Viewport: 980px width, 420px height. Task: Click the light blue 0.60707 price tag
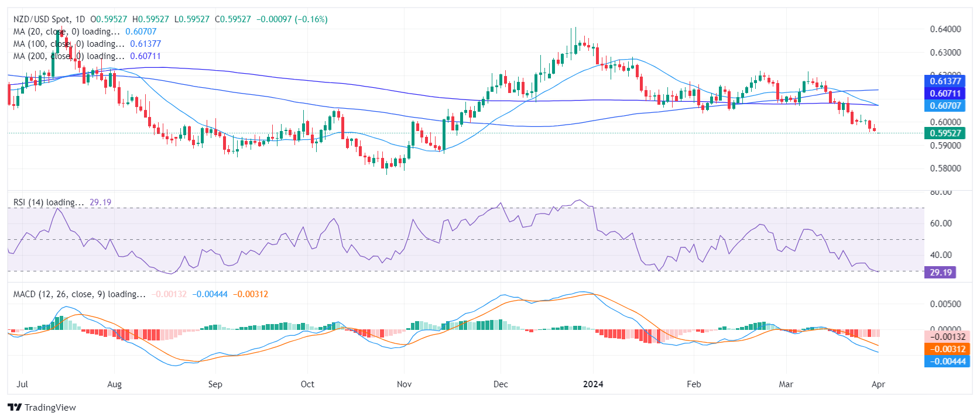pyautogui.click(x=945, y=106)
